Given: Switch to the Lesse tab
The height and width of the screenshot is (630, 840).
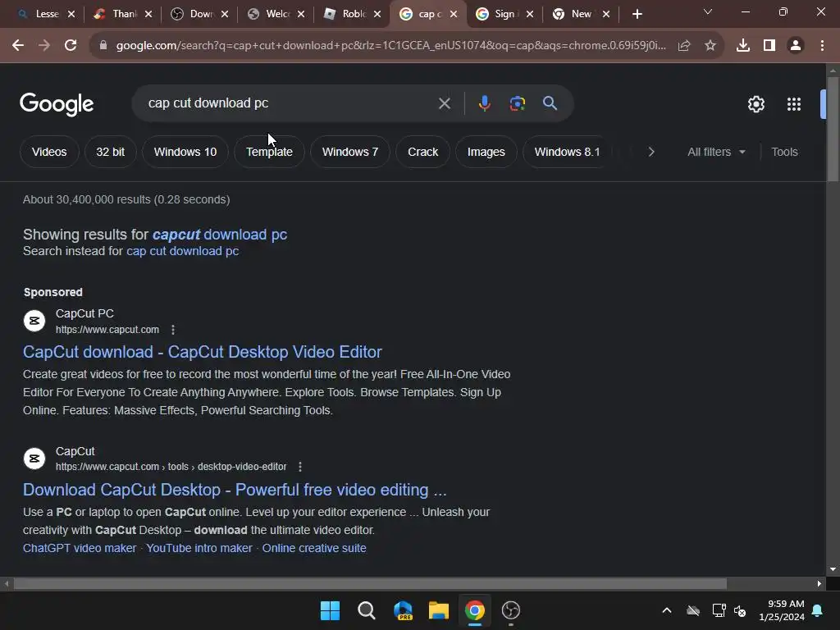Looking at the screenshot, I should 42,14.
